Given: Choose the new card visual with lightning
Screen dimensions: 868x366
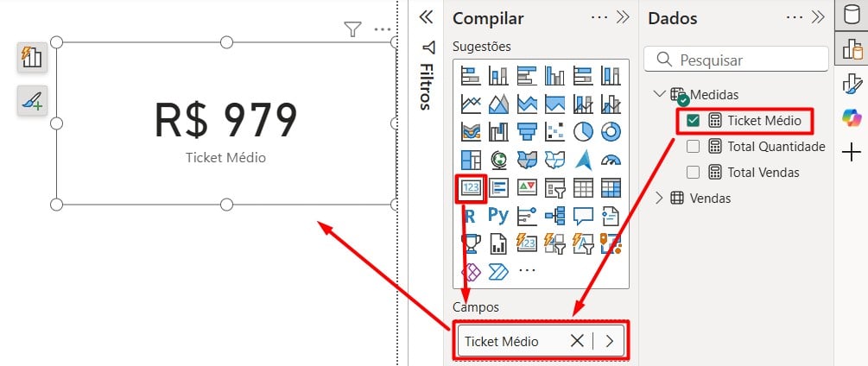Looking at the screenshot, I should tap(527, 243).
